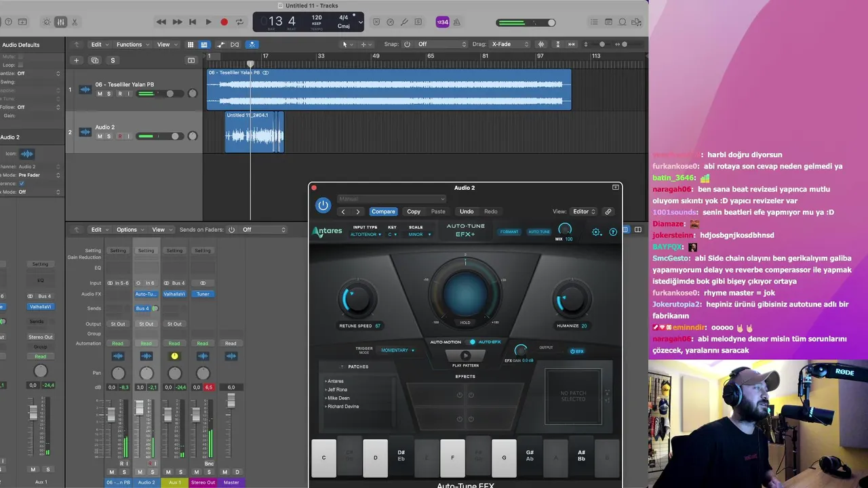Open Tracks area Functions menu
The image size is (868, 488).
[132, 45]
